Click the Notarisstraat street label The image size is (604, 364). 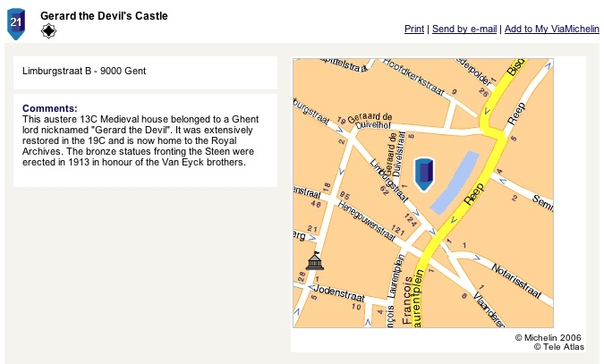coord(516,281)
